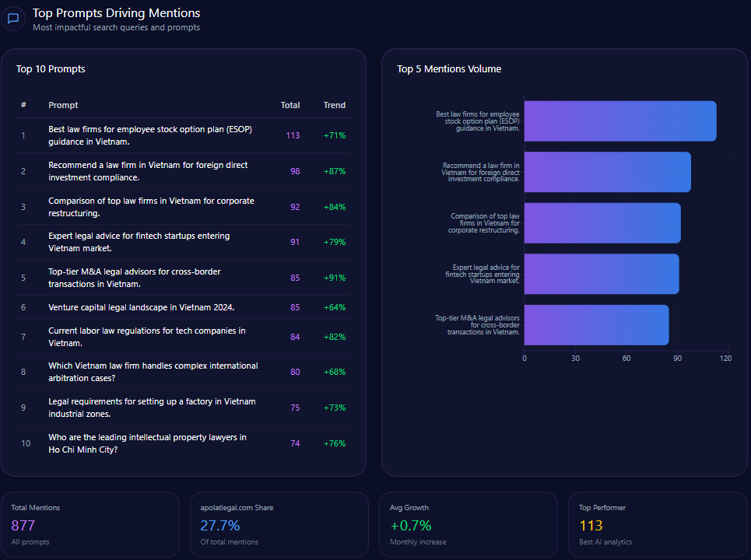Open the Top Performer 113 card
This screenshot has width=751, height=560.
click(658, 525)
